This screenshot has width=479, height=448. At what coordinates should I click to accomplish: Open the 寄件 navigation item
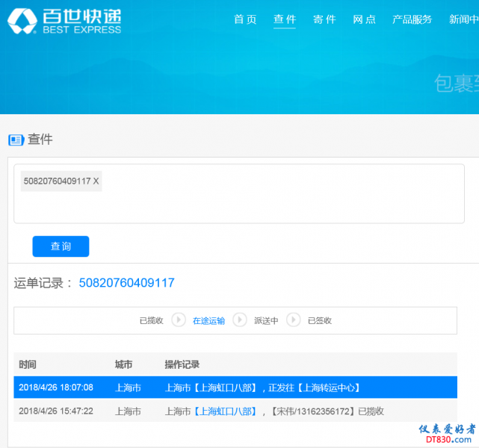[324, 19]
